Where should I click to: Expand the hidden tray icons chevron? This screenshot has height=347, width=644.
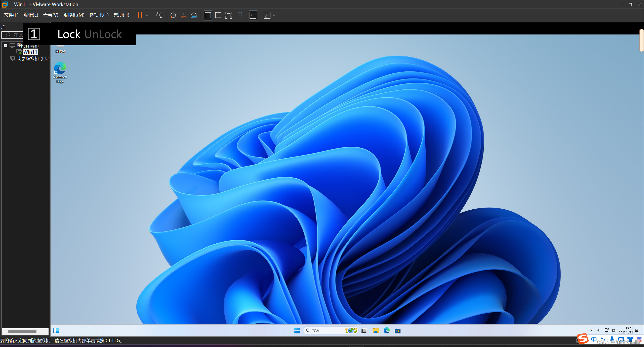591,330
